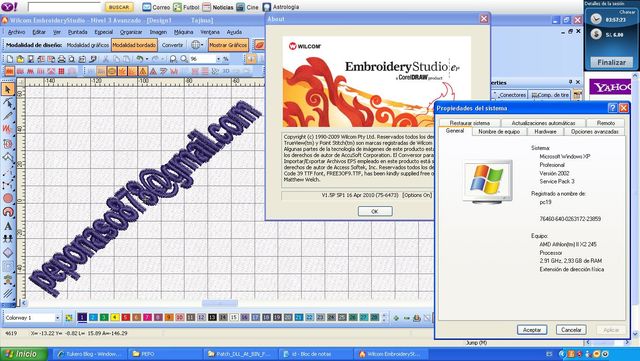The image size is (640, 361).
Task: Create a new blank design document
Action: 10,59
